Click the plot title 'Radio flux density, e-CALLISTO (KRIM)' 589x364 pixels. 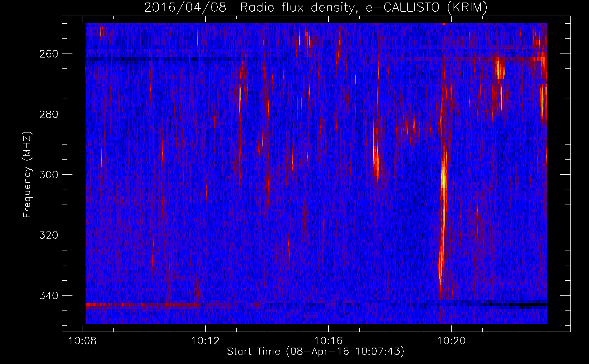click(x=363, y=7)
